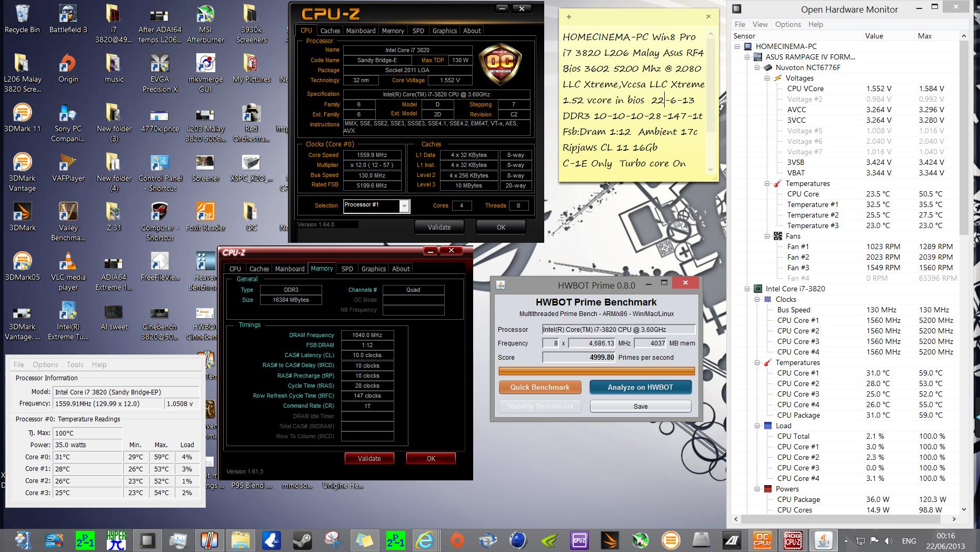The image size is (980, 552).
Task: Launch Internet Explorer from the taskbar
Action: pos(425,540)
